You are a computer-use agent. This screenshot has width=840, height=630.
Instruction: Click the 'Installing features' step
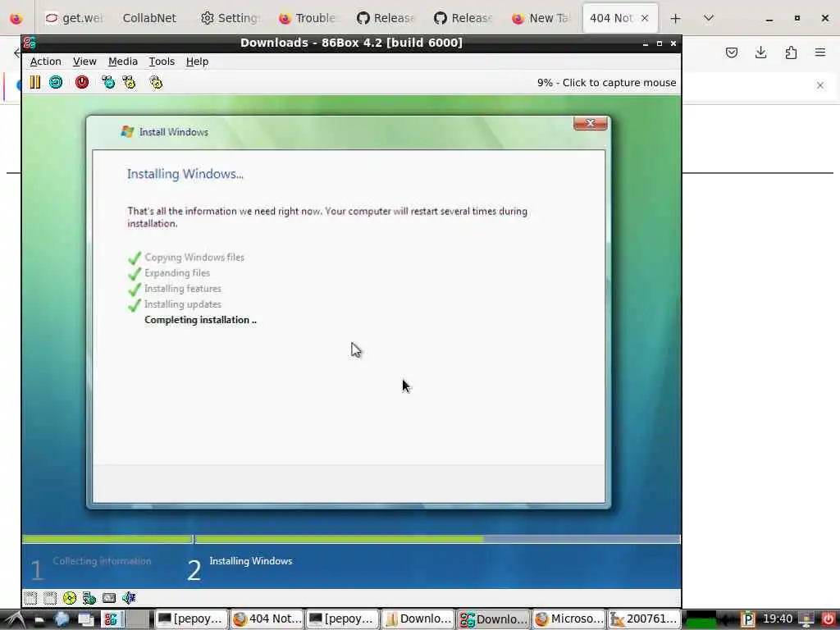(183, 288)
